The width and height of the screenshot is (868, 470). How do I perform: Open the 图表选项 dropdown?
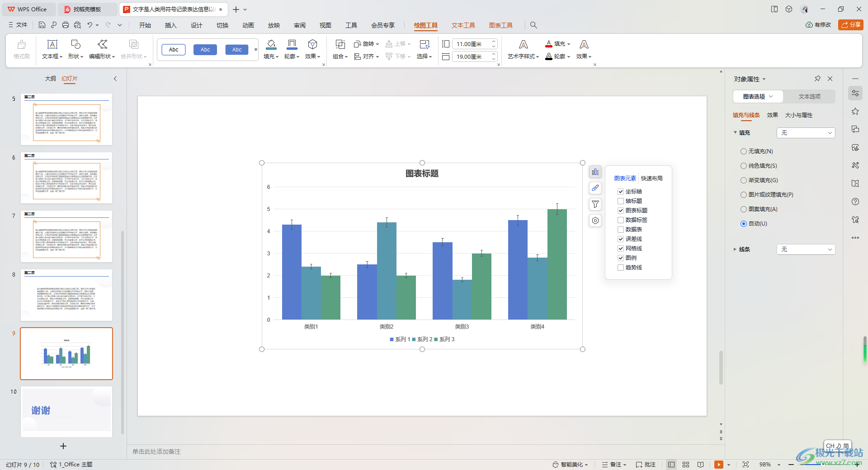coord(758,96)
